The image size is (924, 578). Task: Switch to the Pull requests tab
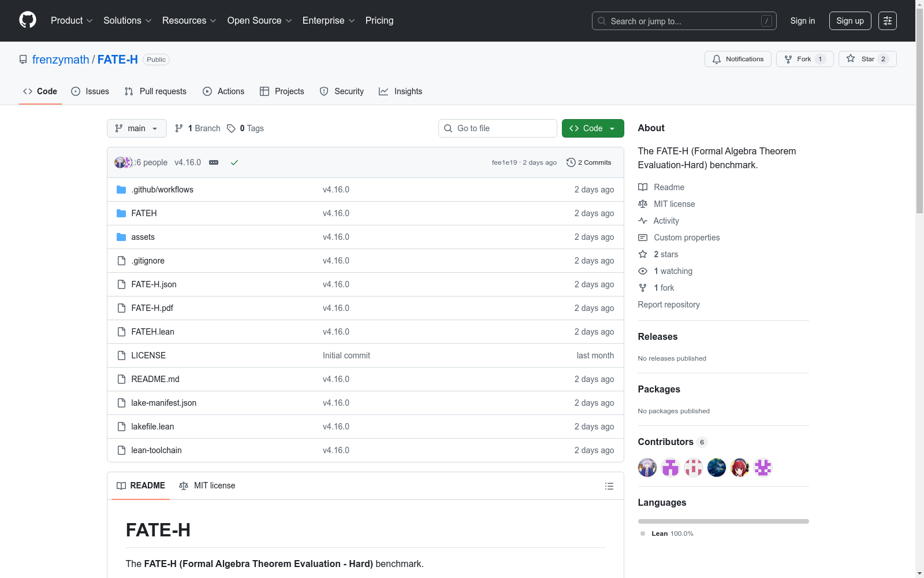(x=155, y=91)
